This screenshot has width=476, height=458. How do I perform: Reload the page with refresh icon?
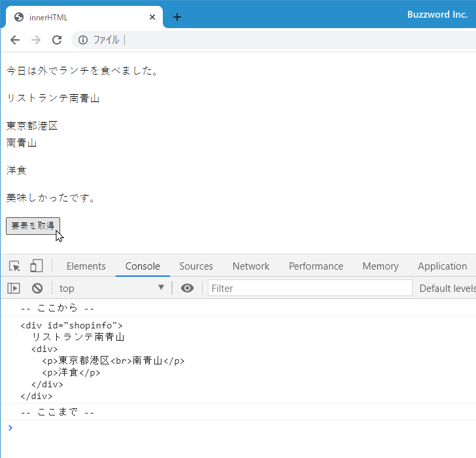click(x=57, y=40)
